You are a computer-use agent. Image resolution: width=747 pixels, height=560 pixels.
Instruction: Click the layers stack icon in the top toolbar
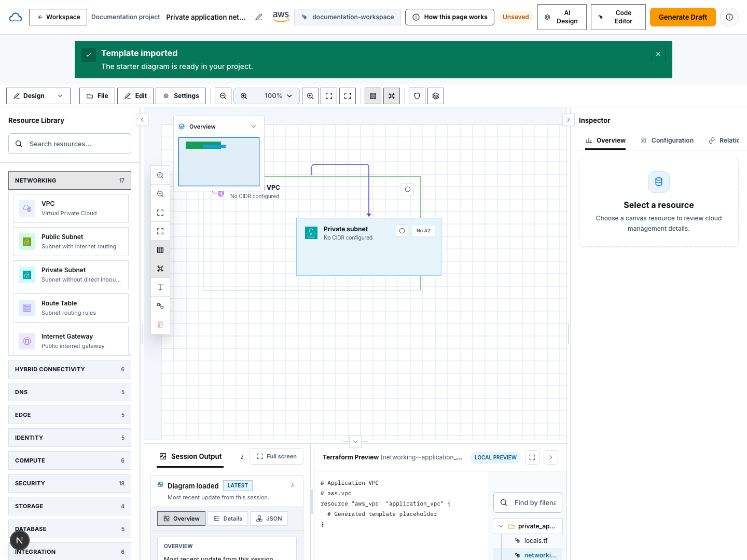(x=436, y=96)
